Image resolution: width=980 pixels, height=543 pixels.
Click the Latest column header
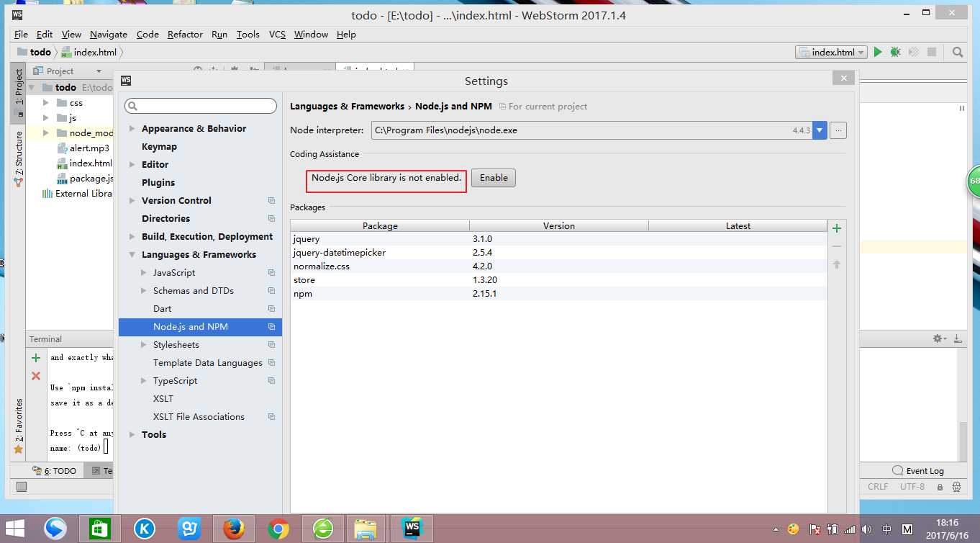[x=738, y=226]
